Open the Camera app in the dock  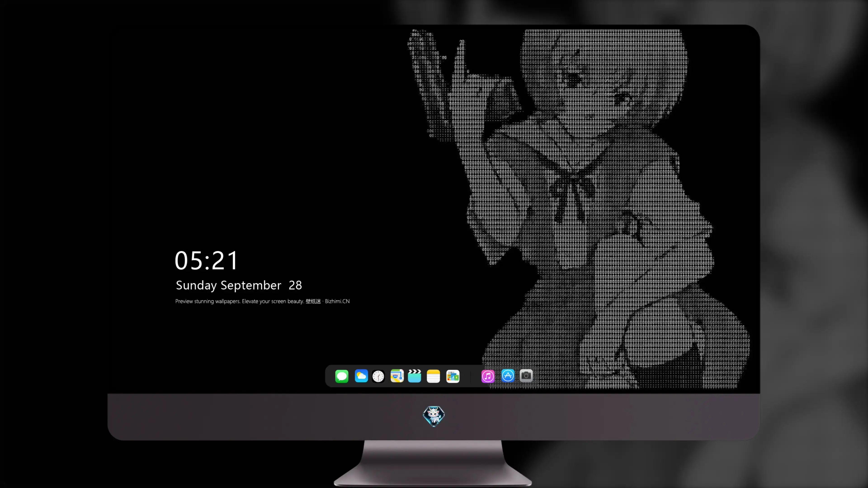coord(526,375)
